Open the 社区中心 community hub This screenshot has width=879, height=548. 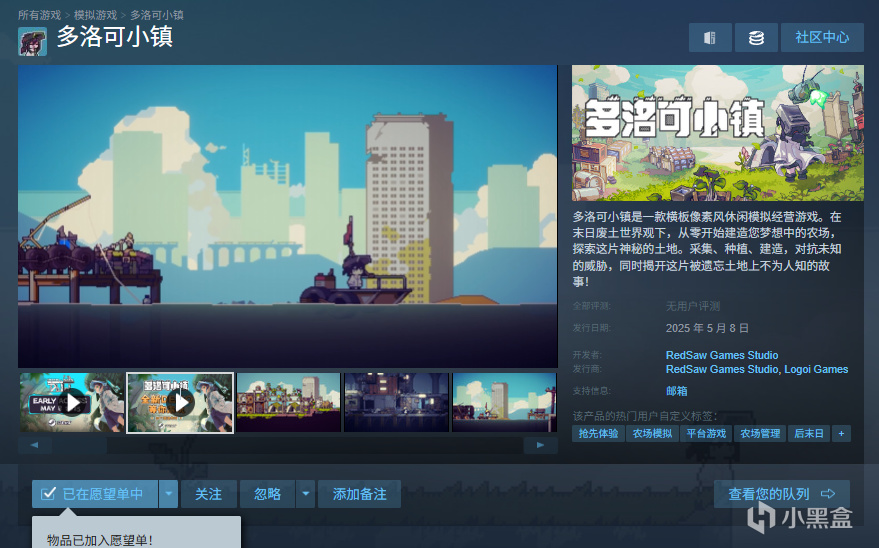(x=822, y=38)
